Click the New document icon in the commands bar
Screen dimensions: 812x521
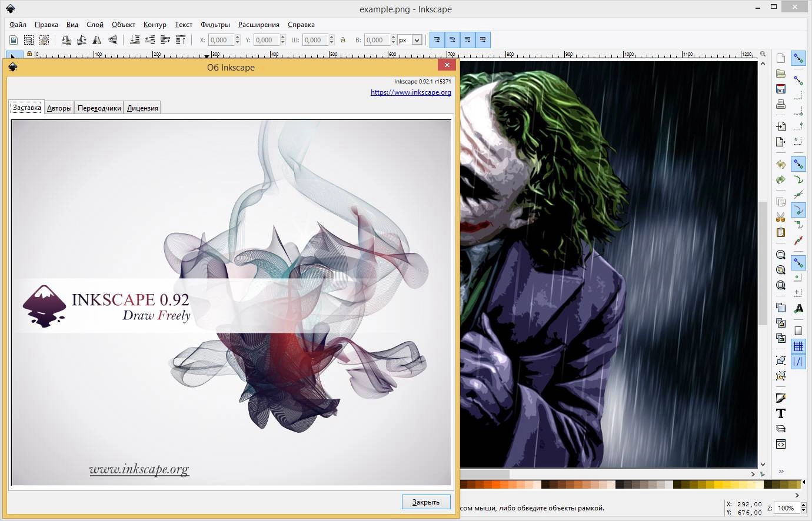click(781, 58)
